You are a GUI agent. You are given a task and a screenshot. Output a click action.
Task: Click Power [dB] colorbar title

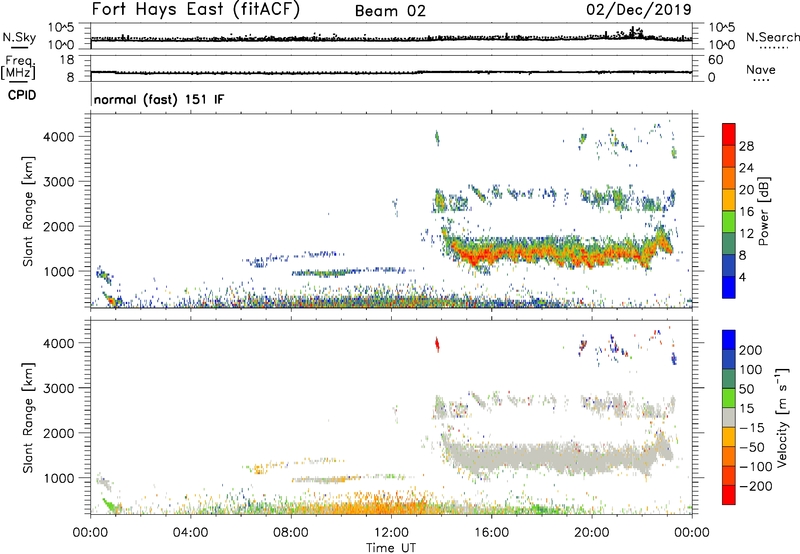[x=764, y=211]
